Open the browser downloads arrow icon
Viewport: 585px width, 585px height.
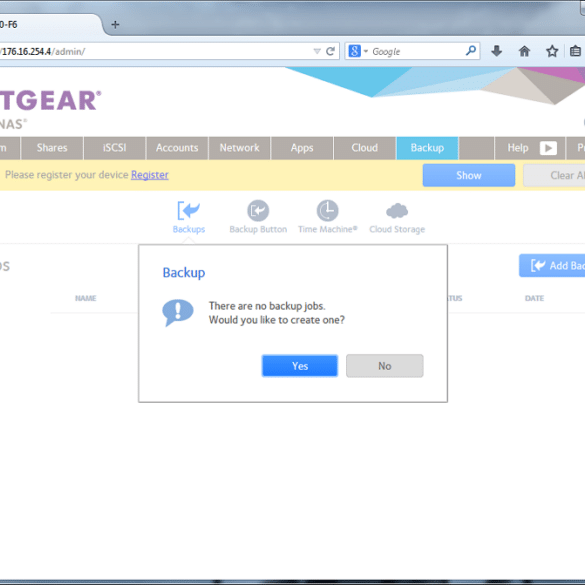(x=496, y=51)
